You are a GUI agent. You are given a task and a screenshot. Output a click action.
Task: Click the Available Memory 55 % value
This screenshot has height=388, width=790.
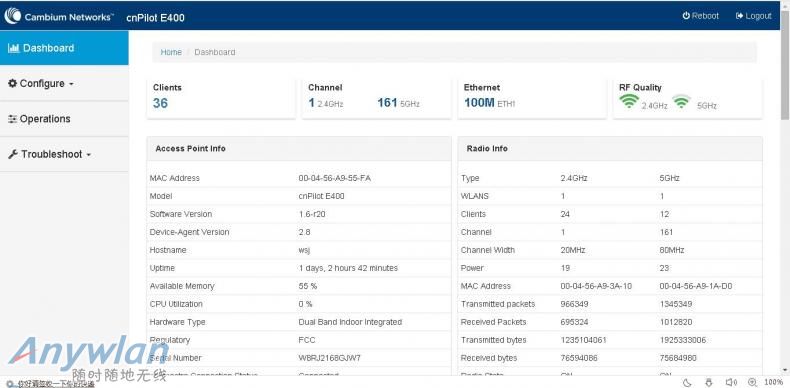point(307,286)
